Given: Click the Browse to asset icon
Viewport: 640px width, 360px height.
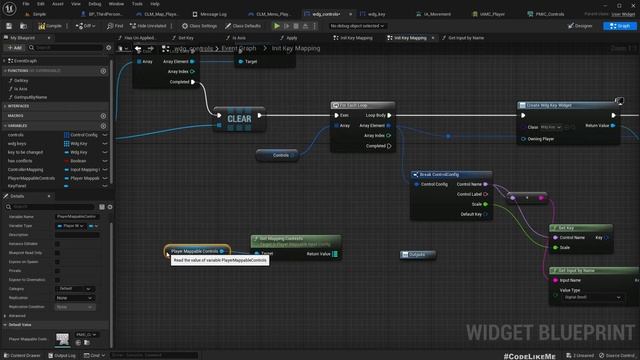Looking at the screenshot, I should tap(23, 26).
